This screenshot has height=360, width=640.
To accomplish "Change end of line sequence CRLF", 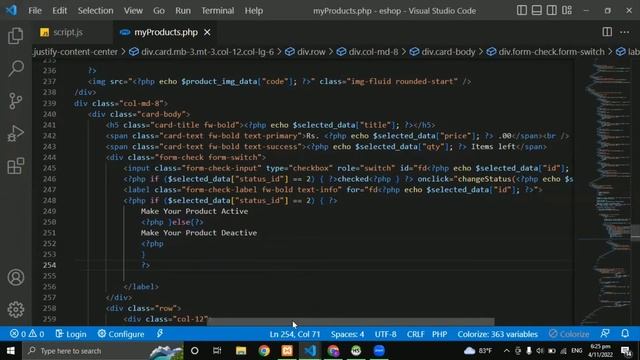I will (415, 334).
